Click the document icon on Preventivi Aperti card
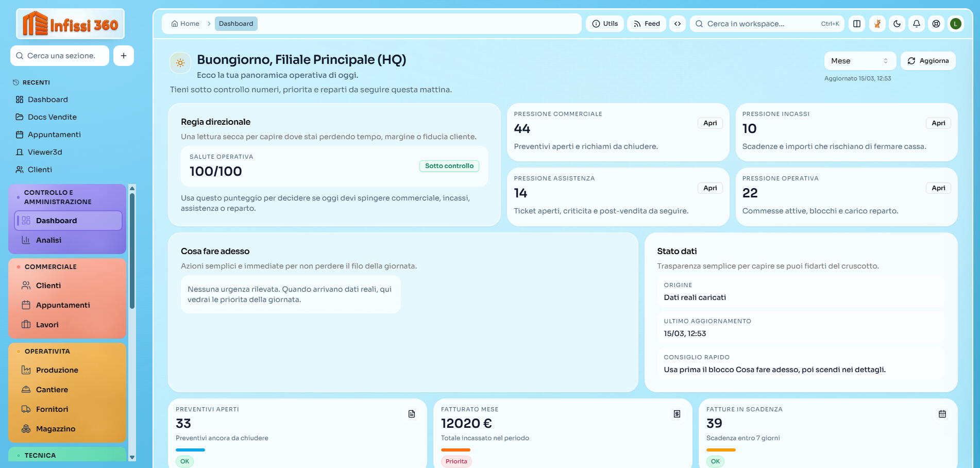This screenshot has width=980, height=468. [411, 414]
